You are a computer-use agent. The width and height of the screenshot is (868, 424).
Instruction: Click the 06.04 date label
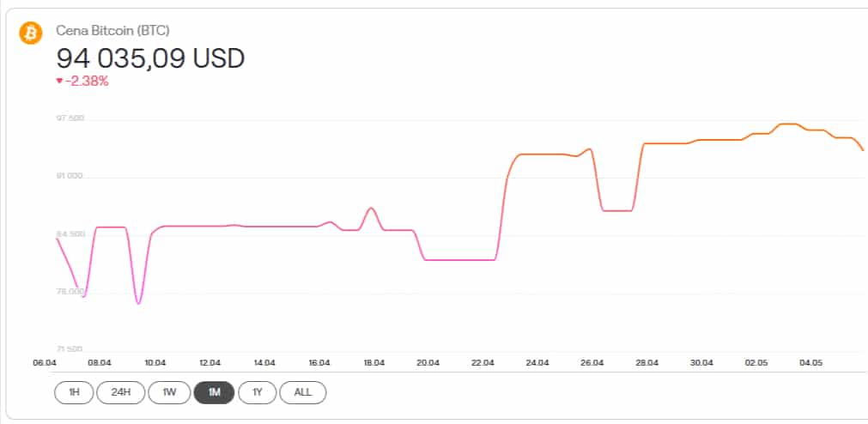45,363
